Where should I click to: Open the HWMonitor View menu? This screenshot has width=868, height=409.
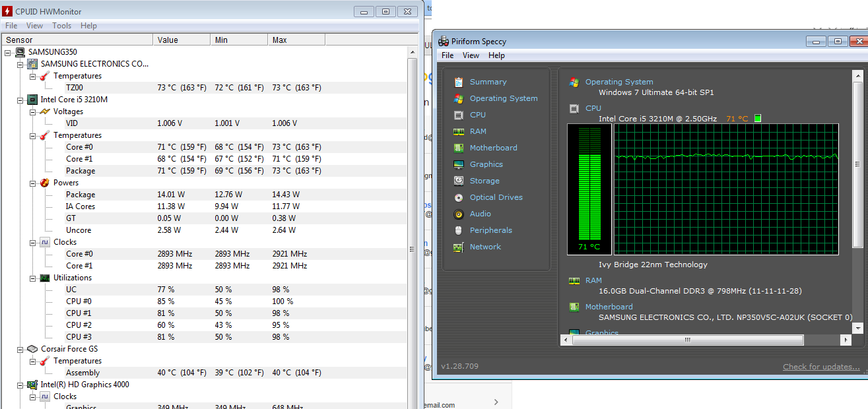tap(34, 26)
